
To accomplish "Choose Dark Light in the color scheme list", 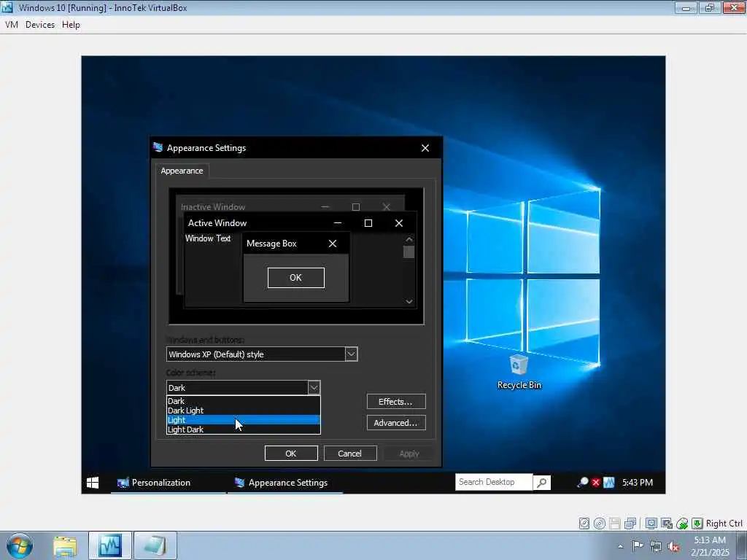I will point(244,411).
